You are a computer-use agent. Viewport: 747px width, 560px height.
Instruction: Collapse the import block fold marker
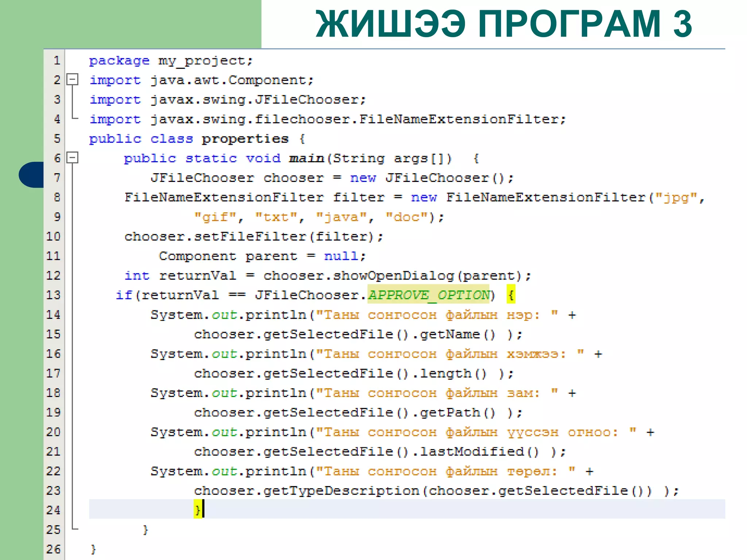coord(73,79)
